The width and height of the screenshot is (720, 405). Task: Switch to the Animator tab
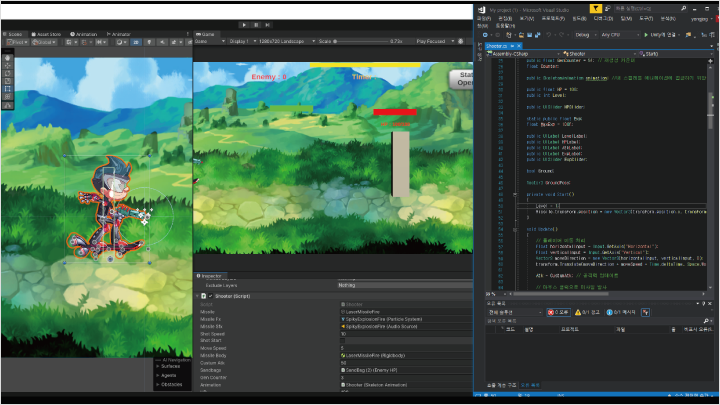(x=119, y=34)
